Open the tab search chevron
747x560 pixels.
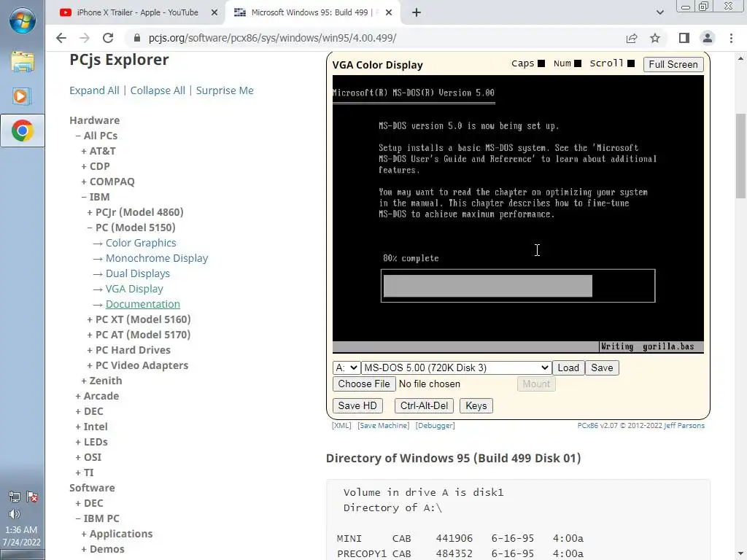point(659,13)
